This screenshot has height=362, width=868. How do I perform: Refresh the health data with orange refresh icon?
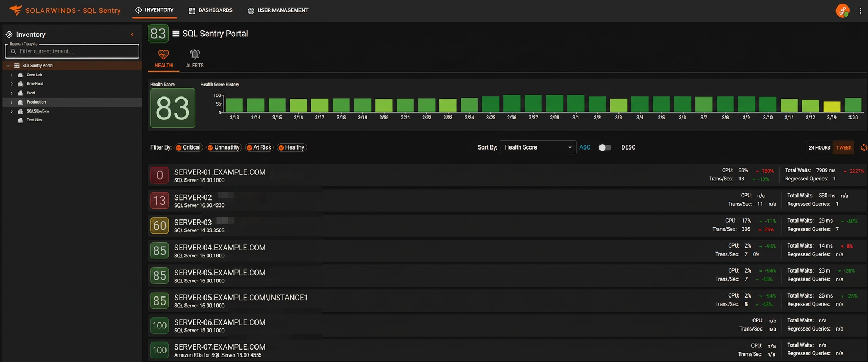pos(864,147)
